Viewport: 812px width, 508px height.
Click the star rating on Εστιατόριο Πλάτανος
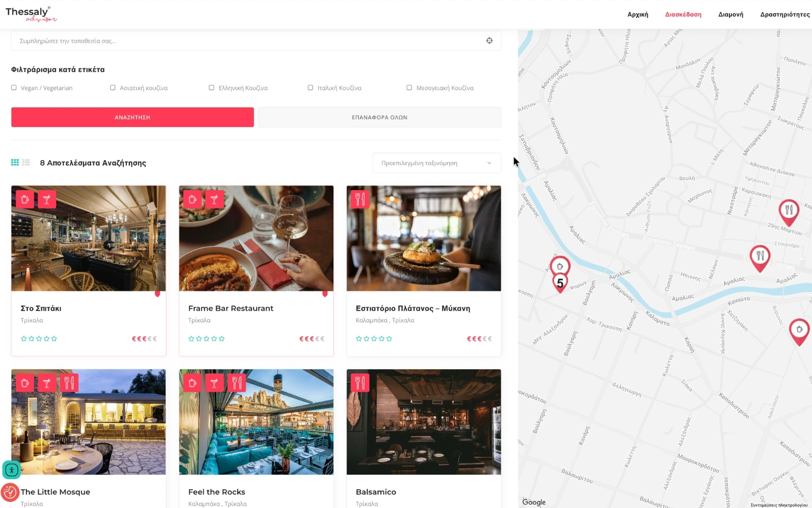[x=374, y=339]
